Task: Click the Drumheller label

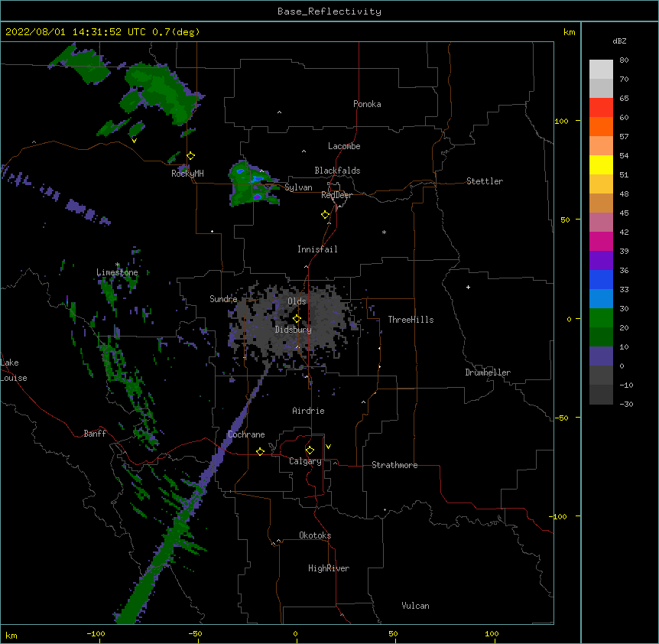Action: 488,372
